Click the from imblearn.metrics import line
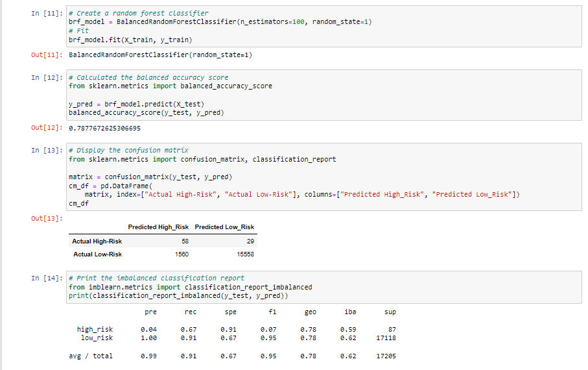 coord(191,287)
